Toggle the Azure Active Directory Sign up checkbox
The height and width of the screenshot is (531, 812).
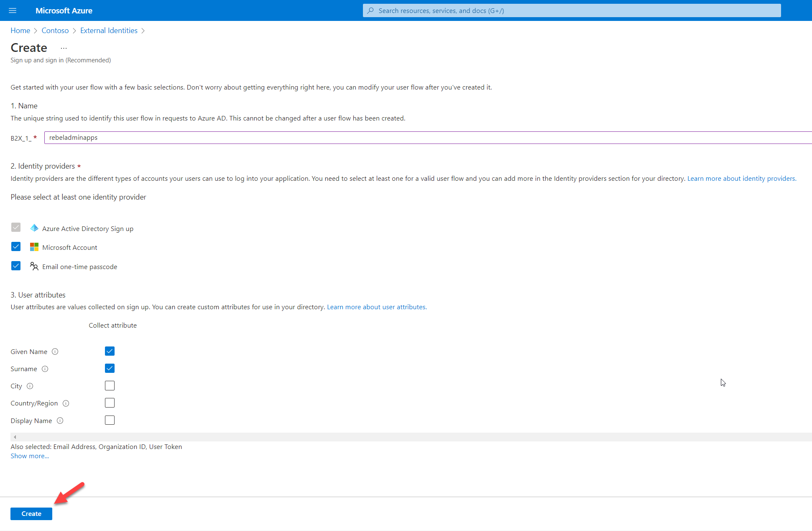tap(16, 227)
